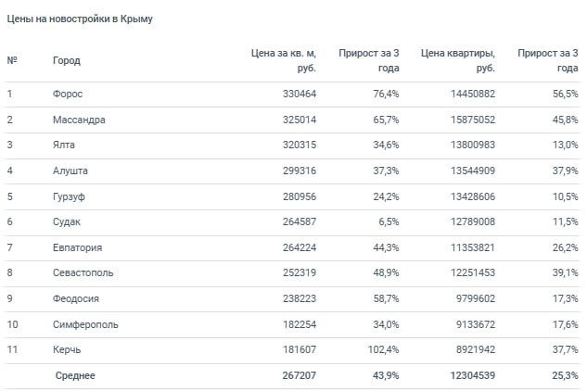The width and height of the screenshot is (587, 392).
Task: Click the growth value 48,9%
Action: [387, 272]
